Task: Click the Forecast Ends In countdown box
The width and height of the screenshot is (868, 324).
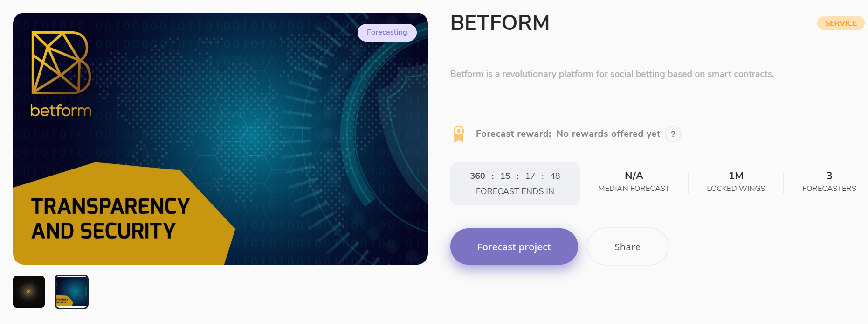Action: pyautogui.click(x=515, y=183)
